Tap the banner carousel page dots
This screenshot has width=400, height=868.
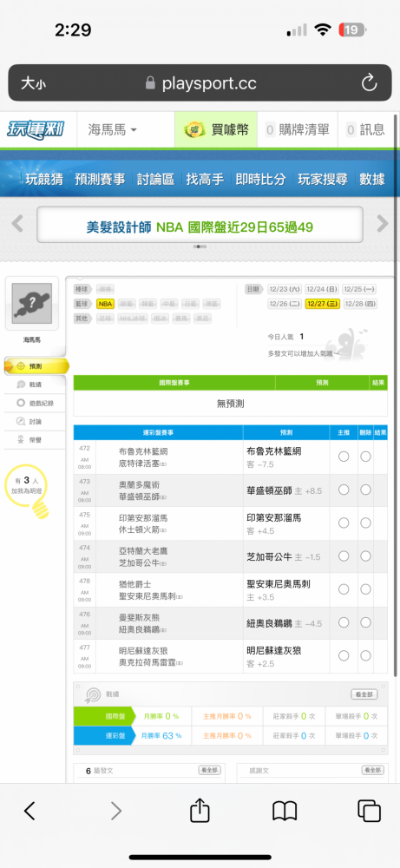pyautogui.click(x=200, y=247)
